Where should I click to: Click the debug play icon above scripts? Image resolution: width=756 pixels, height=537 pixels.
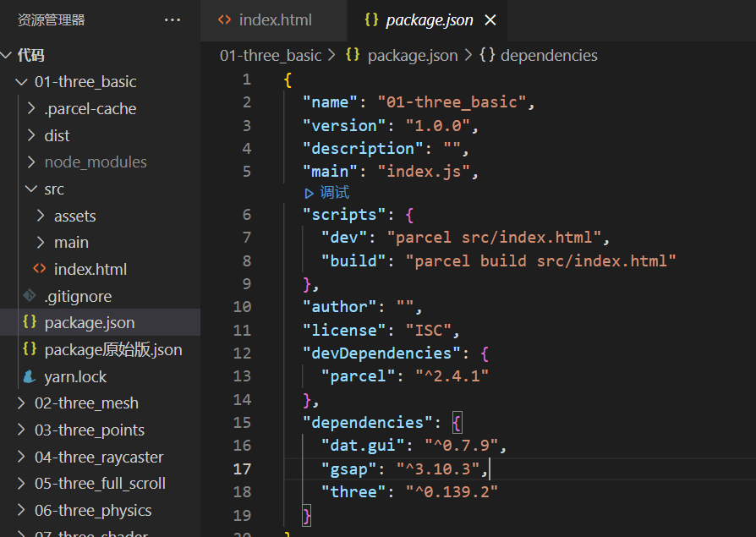(310, 193)
